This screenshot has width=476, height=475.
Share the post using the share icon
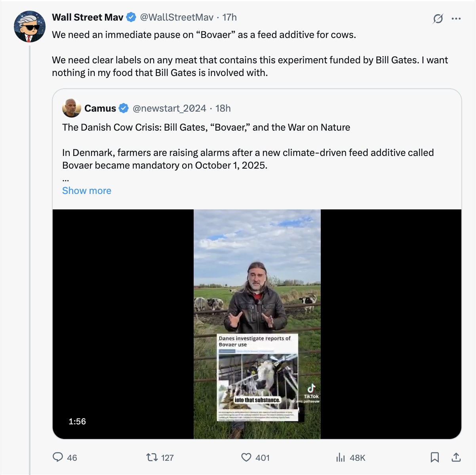(455, 458)
